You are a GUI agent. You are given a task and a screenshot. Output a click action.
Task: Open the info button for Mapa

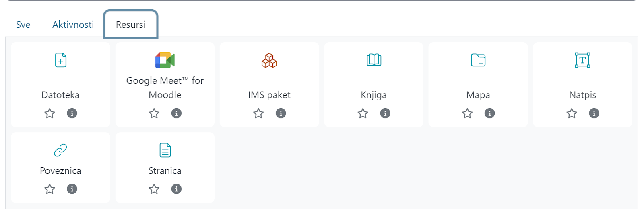(x=489, y=113)
